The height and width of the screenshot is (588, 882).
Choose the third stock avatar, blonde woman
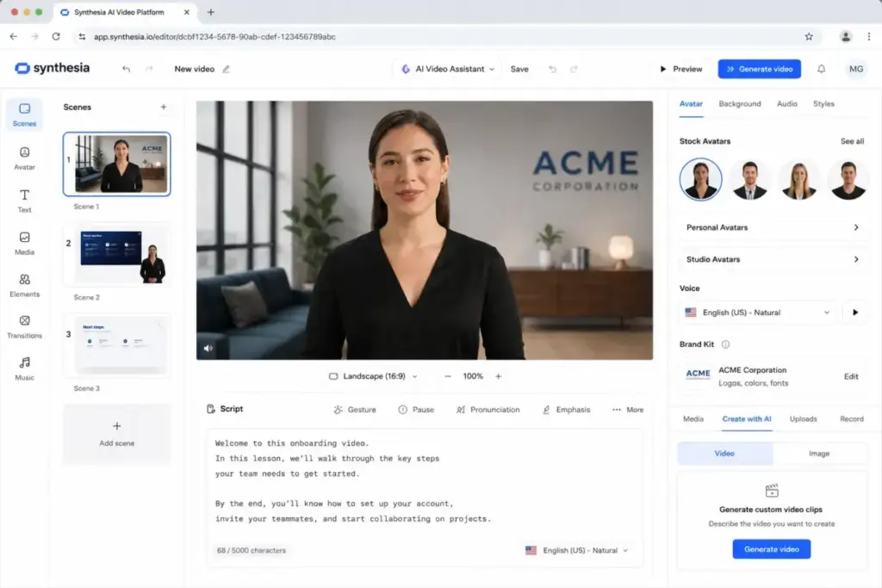point(798,179)
